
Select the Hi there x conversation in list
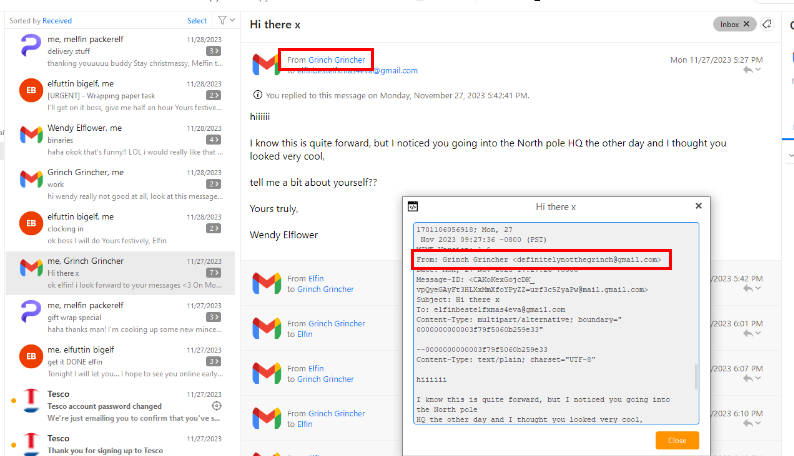[x=120, y=273]
